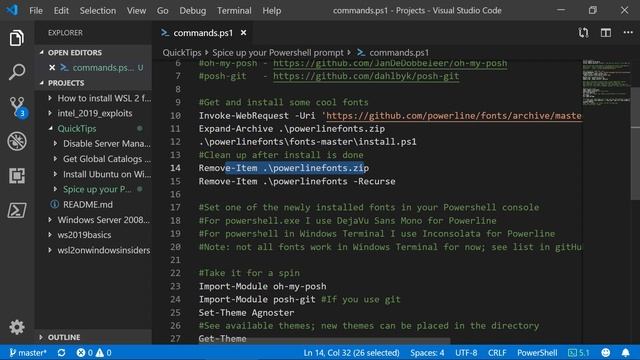The width and height of the screenshot is (640, 360).
Task: Click the VS Code logo icon
Action: pos(12,10)
